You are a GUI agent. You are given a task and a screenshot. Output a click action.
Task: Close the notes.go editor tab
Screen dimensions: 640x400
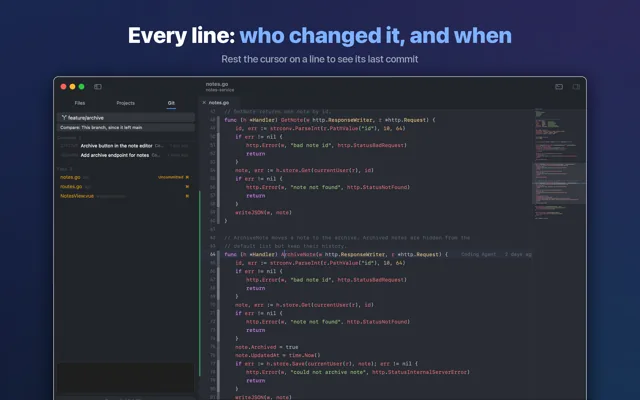tap(204, 102)
